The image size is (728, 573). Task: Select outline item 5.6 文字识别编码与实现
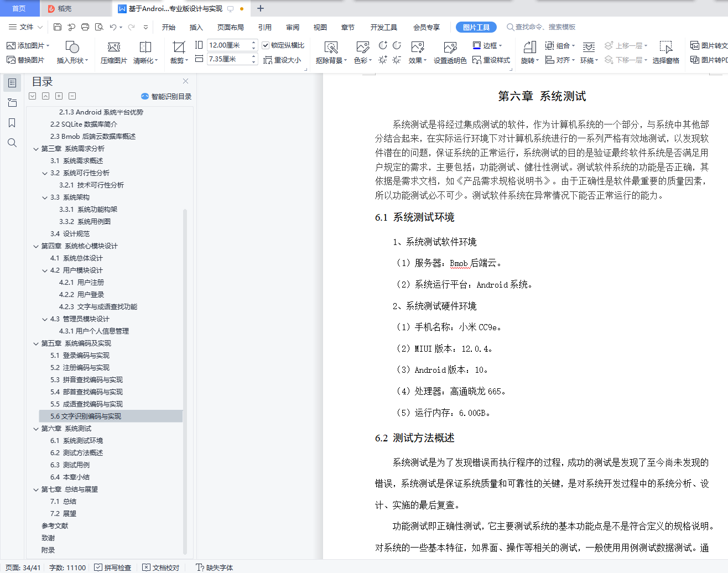coord(111,416)
